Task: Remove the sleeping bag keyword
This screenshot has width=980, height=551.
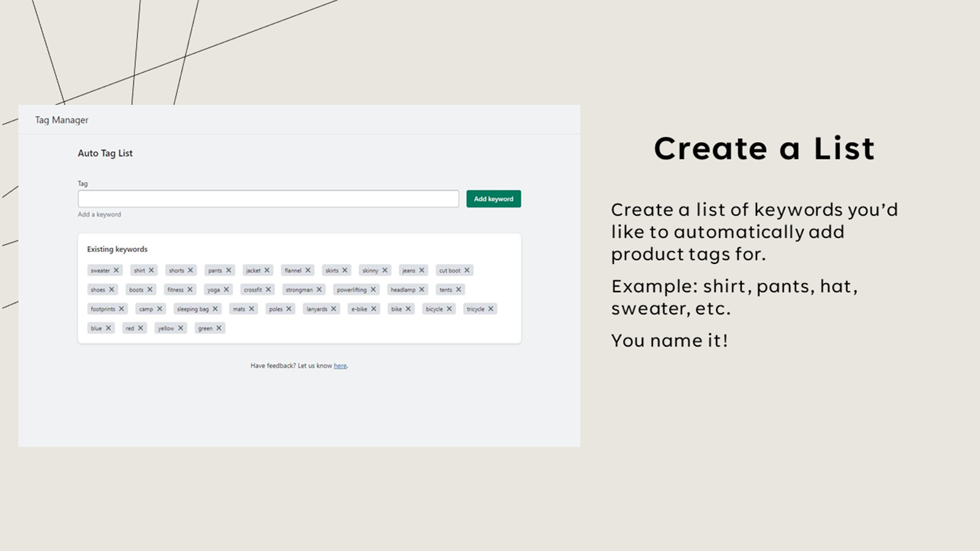Action: coord(215,309)
